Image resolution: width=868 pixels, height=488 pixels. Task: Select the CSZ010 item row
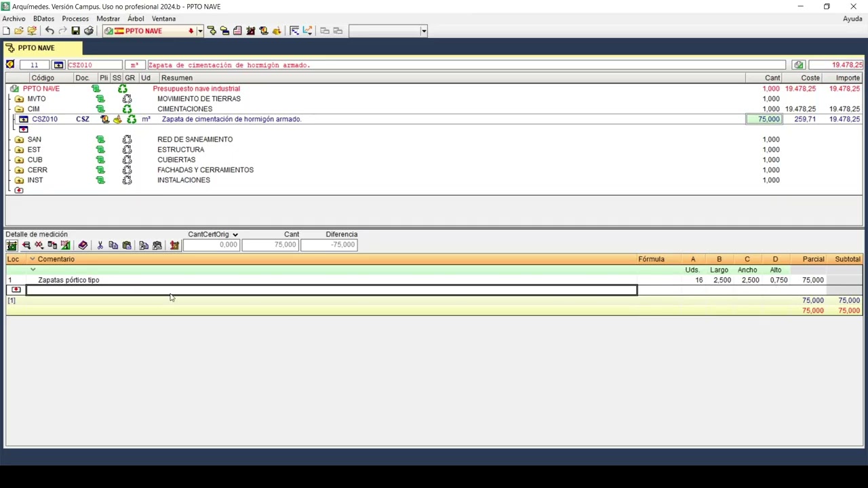[x=434, y=119]
